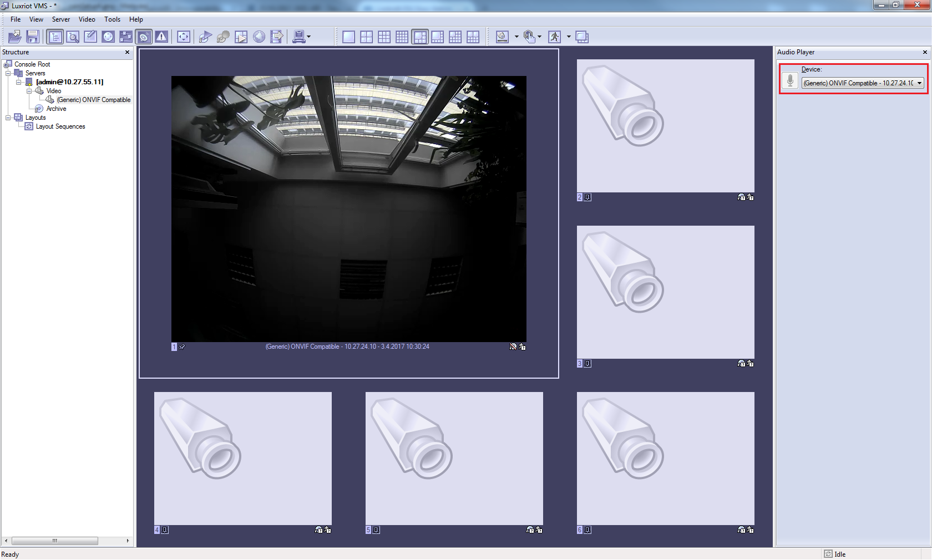Select Archive in the Structure tree
Image resolution: width=932 pixels, height=560 pixels.
(x=56, y=109)
